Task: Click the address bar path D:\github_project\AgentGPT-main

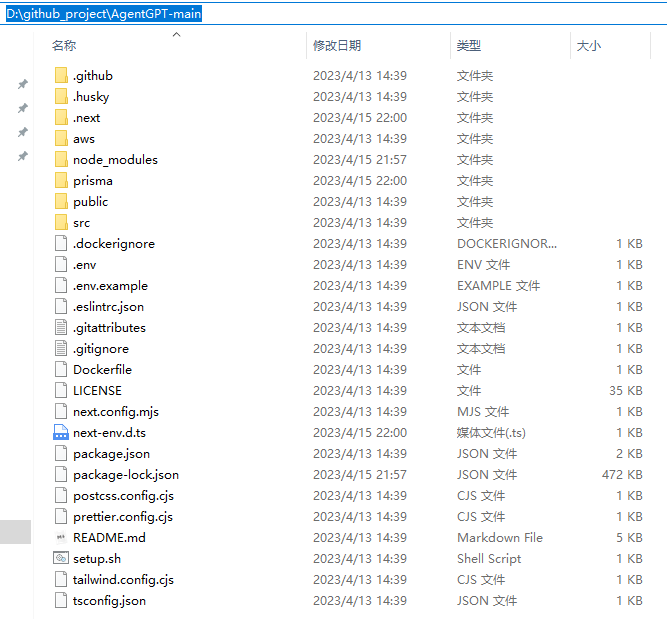Action: (x=104, y=14)
